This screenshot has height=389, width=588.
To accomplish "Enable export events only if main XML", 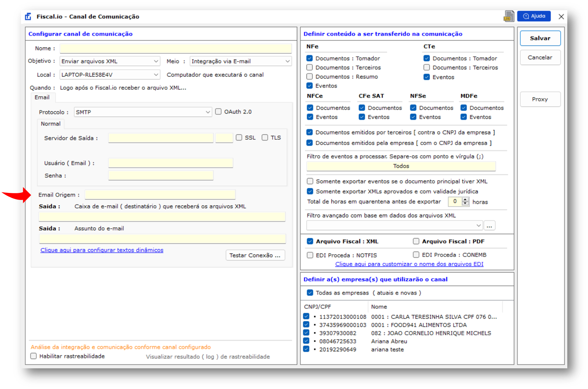I will click(x=310, y=181).
